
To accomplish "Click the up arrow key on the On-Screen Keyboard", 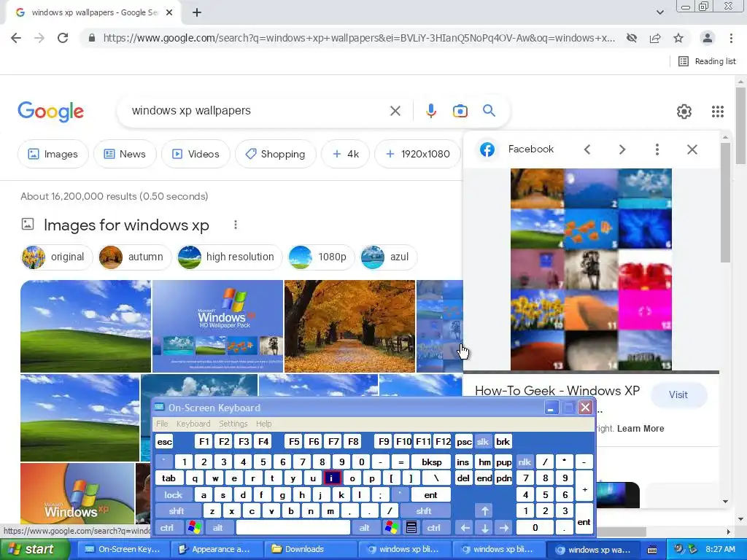I will click(x=484, y=511).
